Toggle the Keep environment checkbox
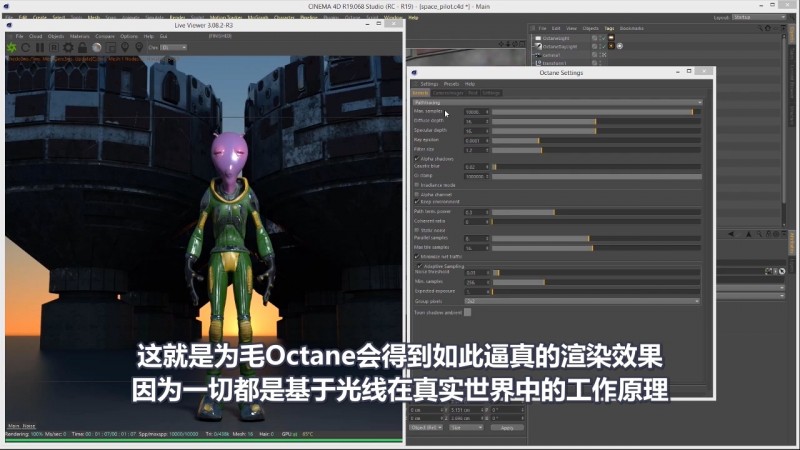 point(417,202)
